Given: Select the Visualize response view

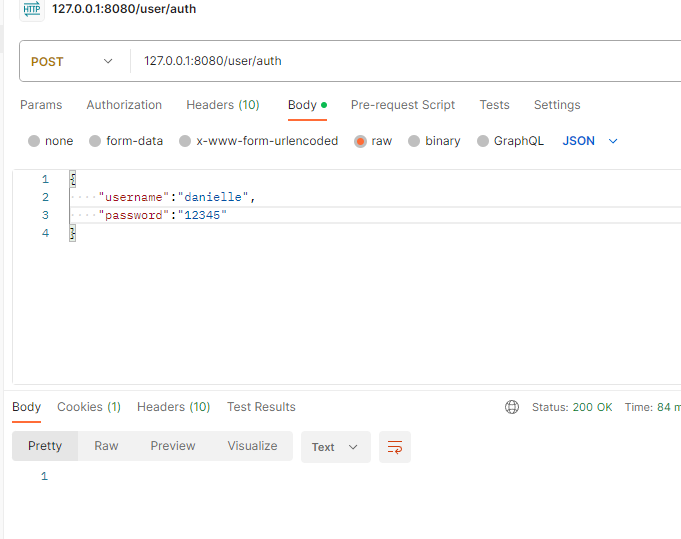Looking at the screenshot, I should point(252,446).
